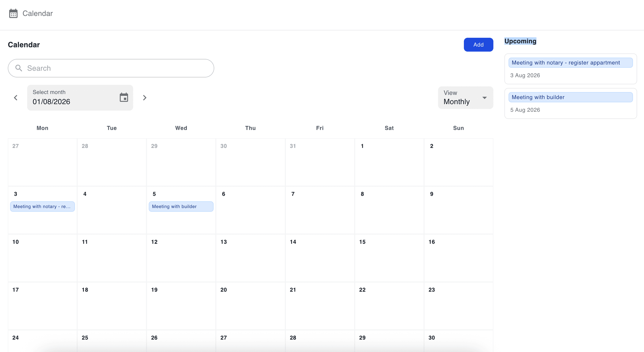Select day 7 in calendar grid
644x352 pixels.
coord(320,210)
